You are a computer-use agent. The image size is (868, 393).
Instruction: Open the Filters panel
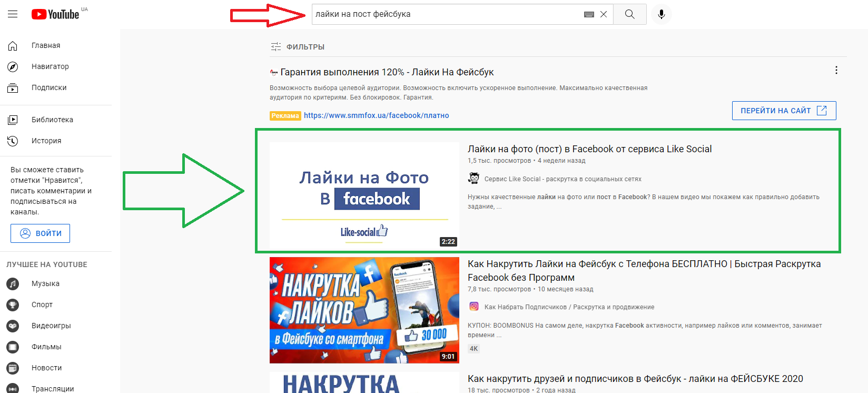point(298,47)
